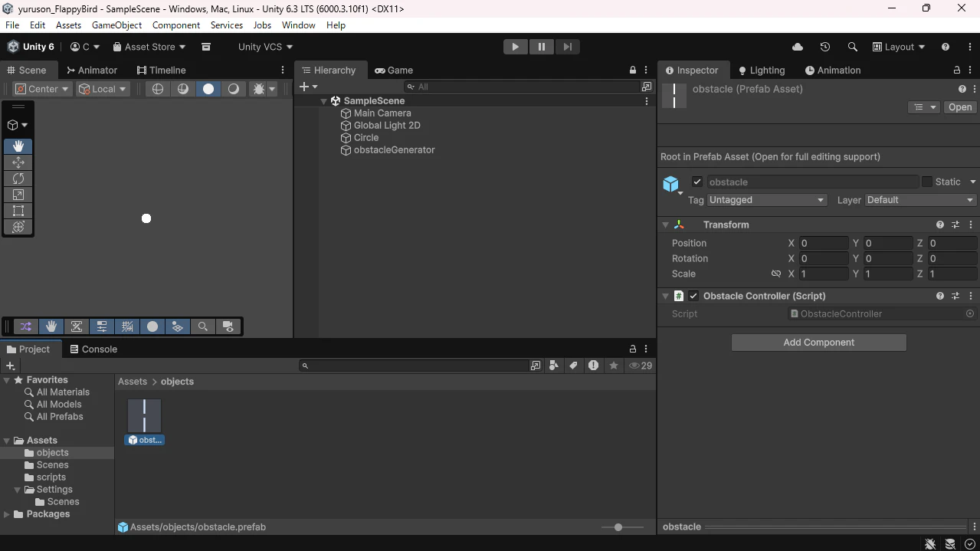The width and height of the screenshot is (980, 551).
Task: Open the Center pivot dropdown
Action: [42, 89]
